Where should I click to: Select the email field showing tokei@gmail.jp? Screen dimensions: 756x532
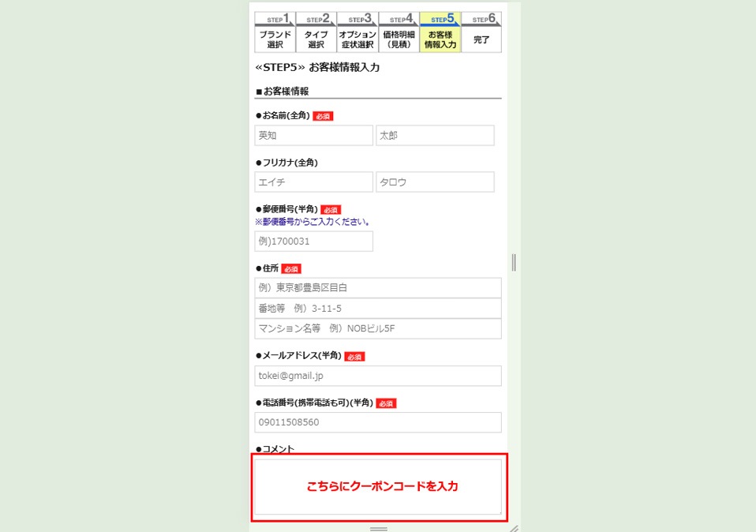pyautogui.click(x=378, y=376)
